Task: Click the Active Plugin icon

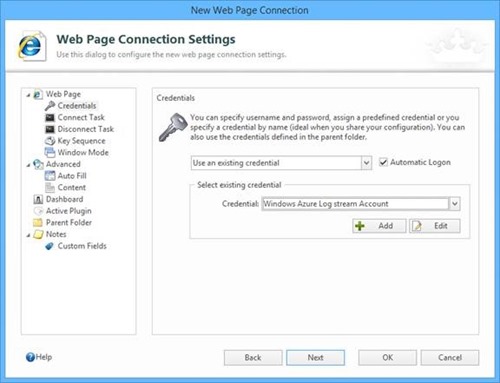Action: click(38, 211)
